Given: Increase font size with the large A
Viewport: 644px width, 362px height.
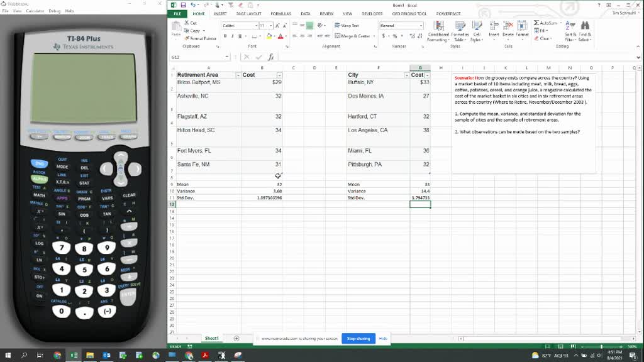Looking at the screenshot, I should point(277,25).
